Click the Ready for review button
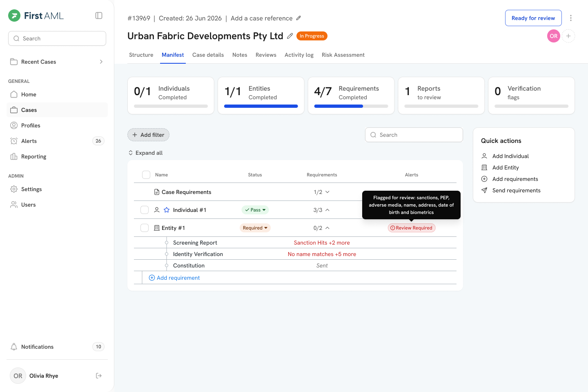This screenshot has height=392, width=588. click(533, 18)
